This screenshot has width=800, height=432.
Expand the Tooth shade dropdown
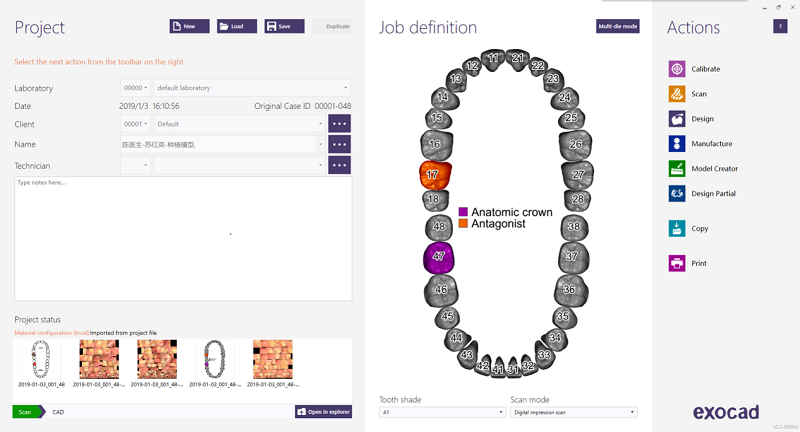pyautogui.click(x=442, y=412)
